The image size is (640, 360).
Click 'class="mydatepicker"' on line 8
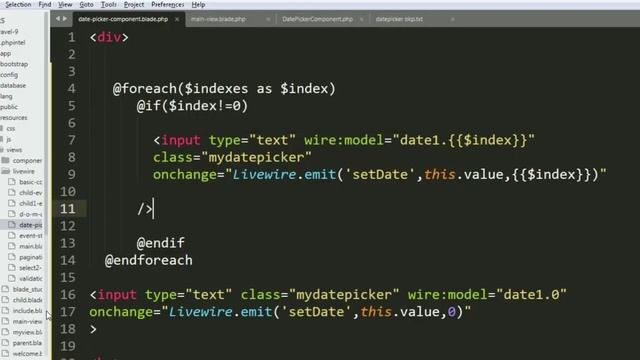[x=232, y=158]
